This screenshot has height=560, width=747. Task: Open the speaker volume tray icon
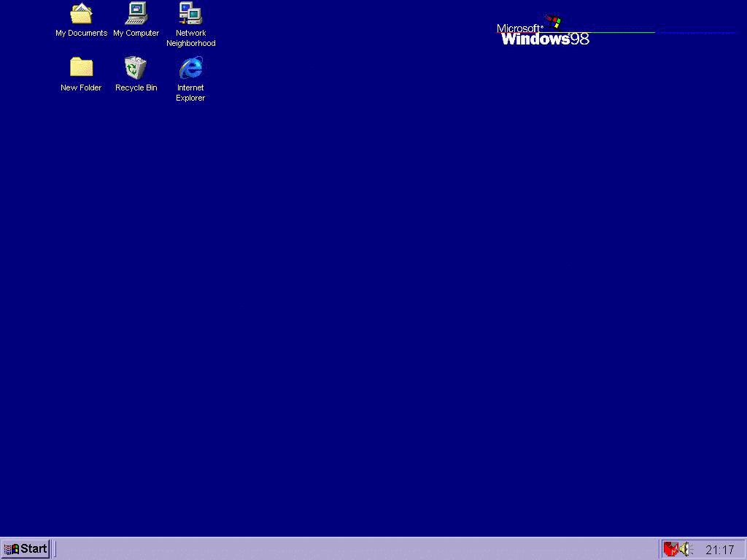[684, 550]
